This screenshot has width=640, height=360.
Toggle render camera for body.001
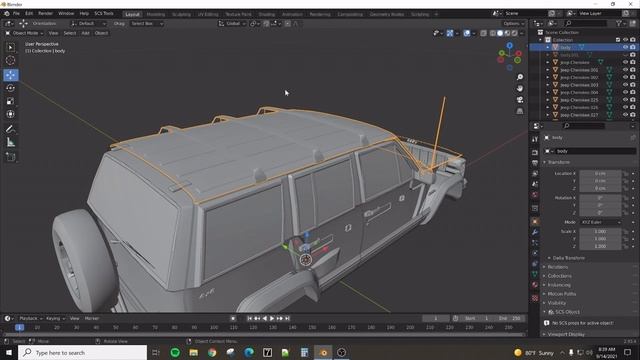[x=633, y=55]
